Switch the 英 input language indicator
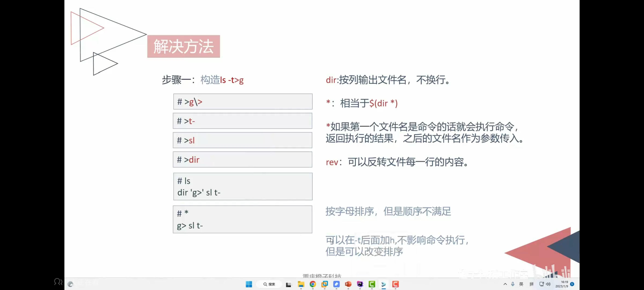The width and height of the screenshot is (644, 290). (521, 284)
